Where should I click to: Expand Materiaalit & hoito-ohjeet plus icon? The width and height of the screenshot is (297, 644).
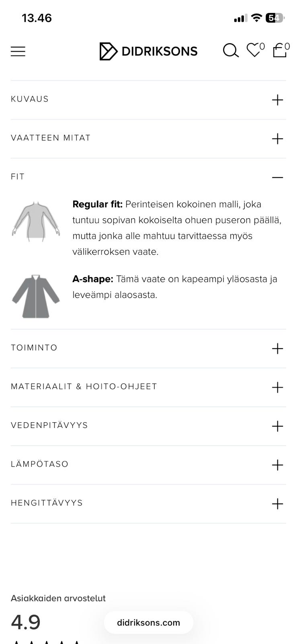pos(277,388)
